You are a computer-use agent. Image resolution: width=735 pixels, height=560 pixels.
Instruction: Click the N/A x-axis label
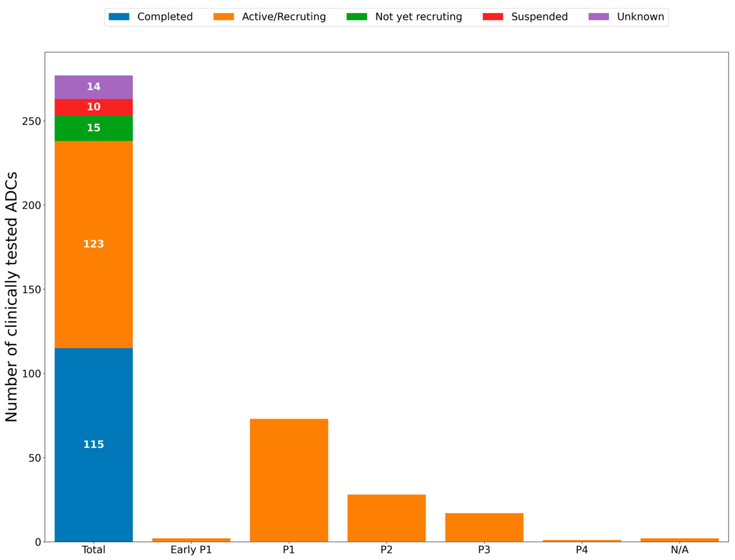tap(679, 550)
